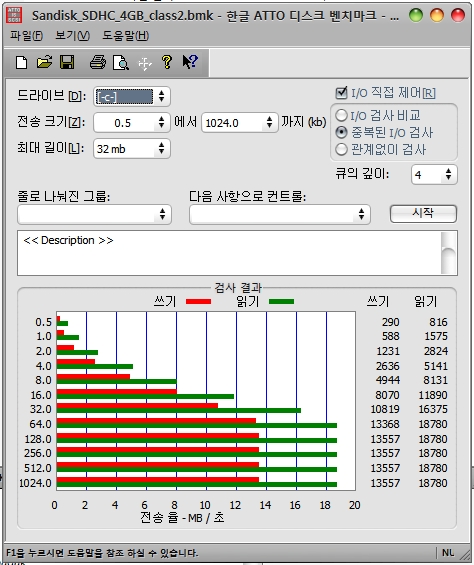Click the 쓰기 column header above values
This screenshot has height=565, width=474.
(378, 301)
